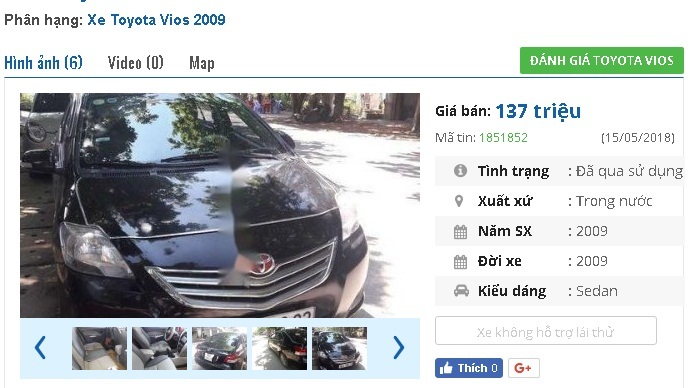Screen dimensions: 690x388
Task: Click the calendar icon beside Năm SX
Action: click(x=460, y=231)
